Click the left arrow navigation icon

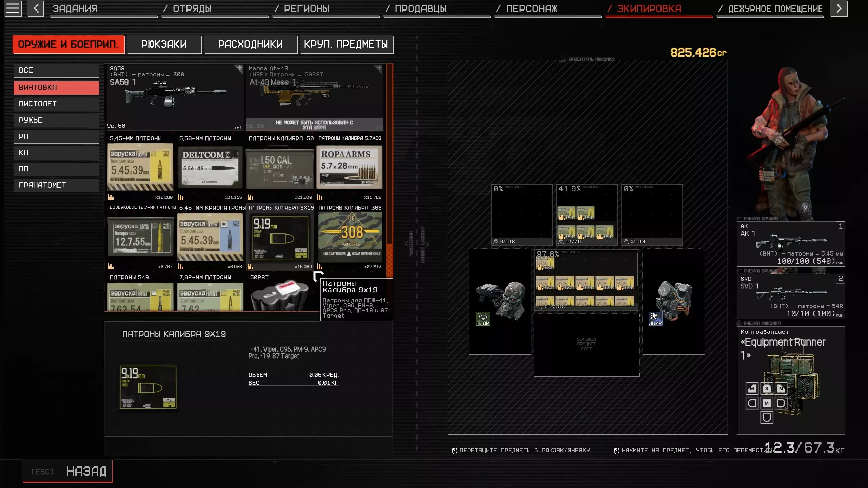click(36, 8)
